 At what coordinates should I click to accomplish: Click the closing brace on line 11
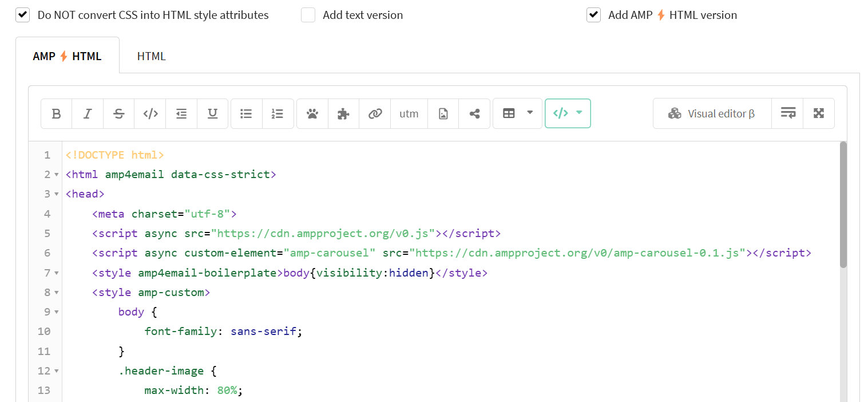click(121, 351)
